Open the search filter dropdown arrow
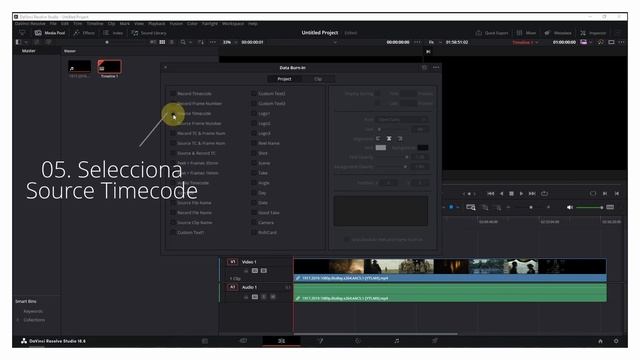640x360 pixels. [190, 42]
